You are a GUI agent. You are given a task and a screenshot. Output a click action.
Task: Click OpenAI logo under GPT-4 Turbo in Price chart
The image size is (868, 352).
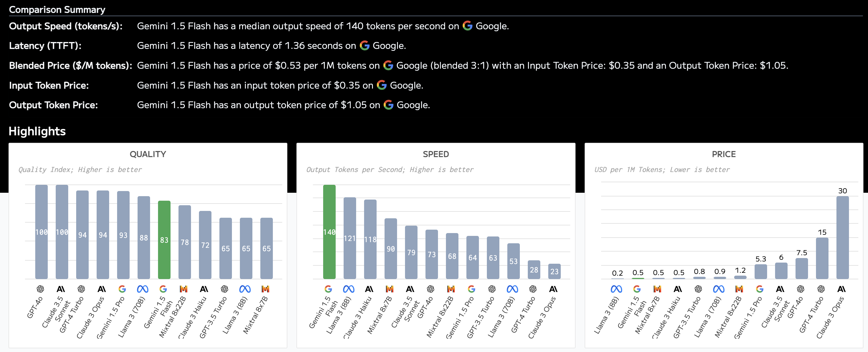(821, 289)
